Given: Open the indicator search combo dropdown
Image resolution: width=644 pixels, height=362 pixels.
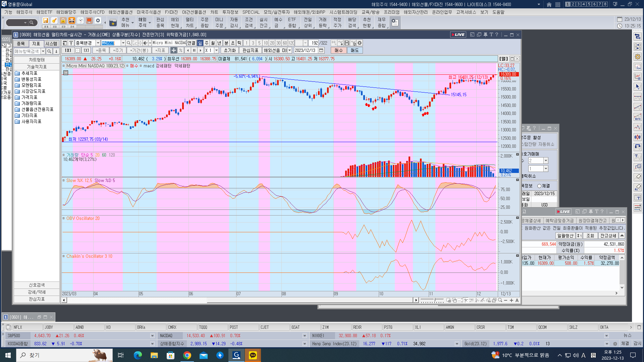Looking at the screenshot, I should pos(43,51).
